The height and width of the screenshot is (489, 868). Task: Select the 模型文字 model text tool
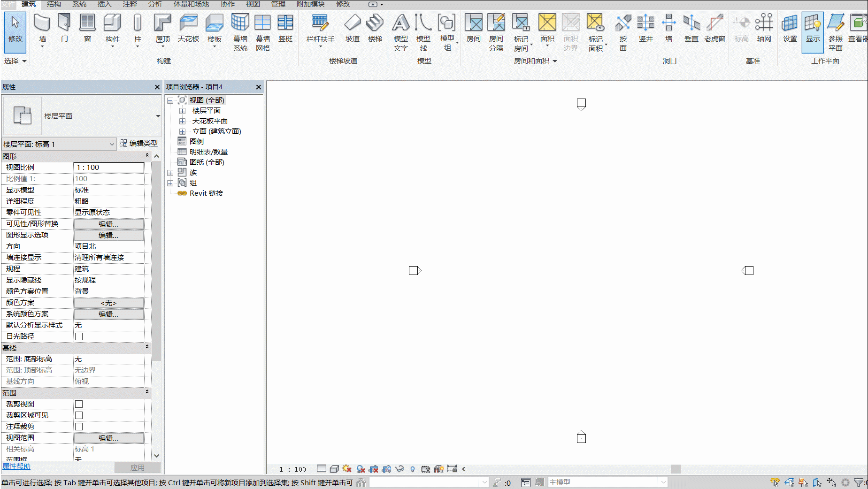400,32
